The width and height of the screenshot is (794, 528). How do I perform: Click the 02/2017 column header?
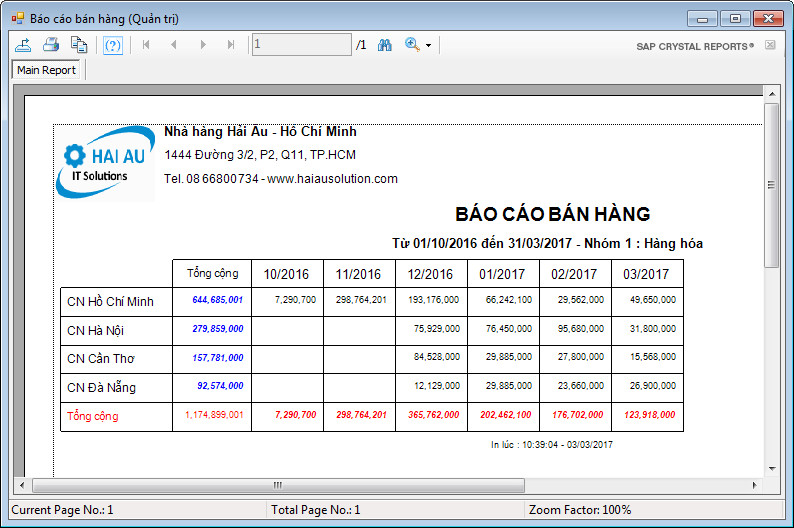[x=574, y=274]
